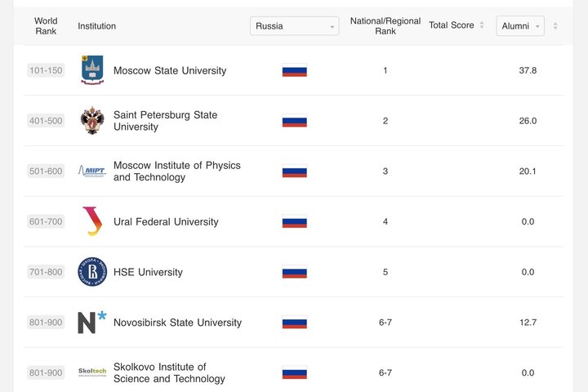Open Novosibirsk State University page
The width and height of the screenshot is (588, 392).
click(x=177, y=323)
